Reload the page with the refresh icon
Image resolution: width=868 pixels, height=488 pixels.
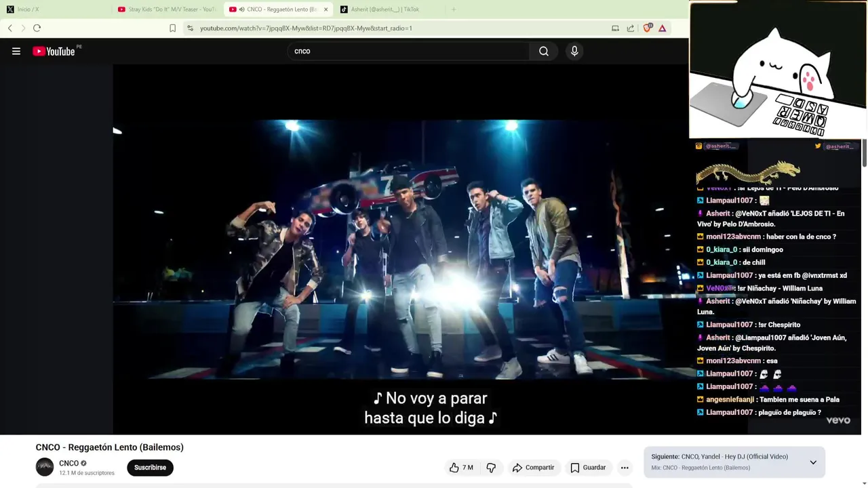37,28
